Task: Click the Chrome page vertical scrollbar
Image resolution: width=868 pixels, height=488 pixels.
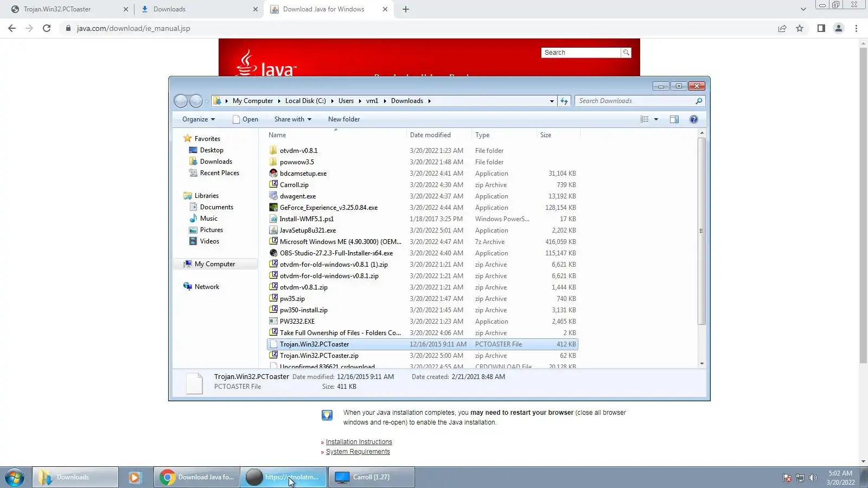Action: tap(863, 206)
